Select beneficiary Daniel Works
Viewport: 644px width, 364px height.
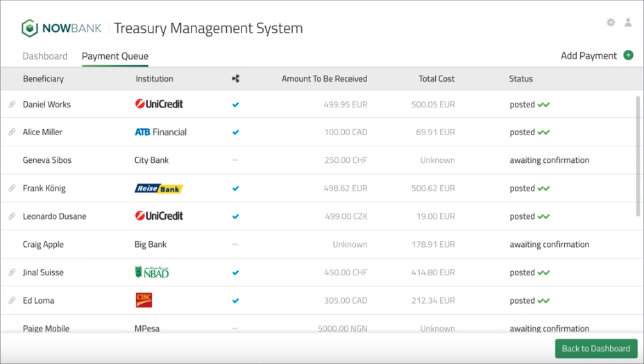click(46, 104)
